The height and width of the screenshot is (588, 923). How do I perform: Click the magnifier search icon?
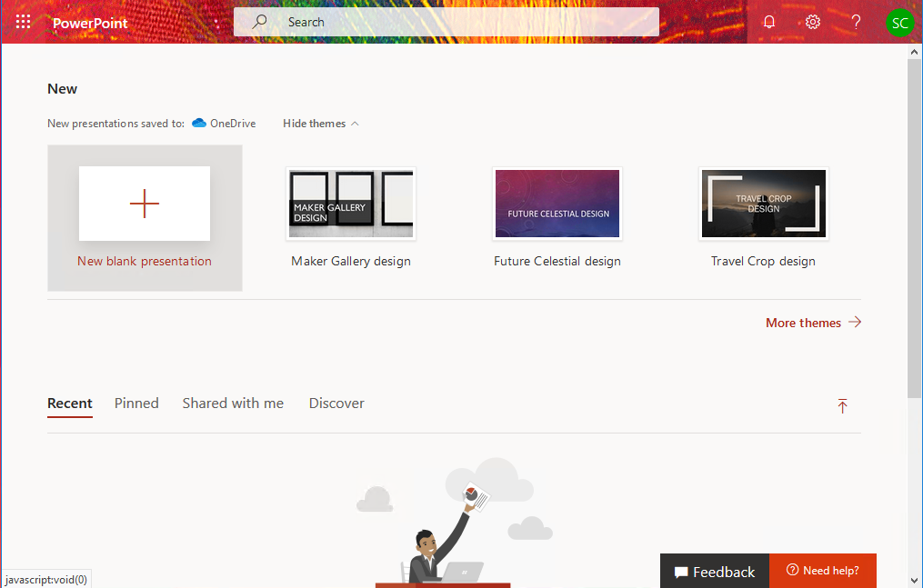pyautogui.click(x=260, y=22)
